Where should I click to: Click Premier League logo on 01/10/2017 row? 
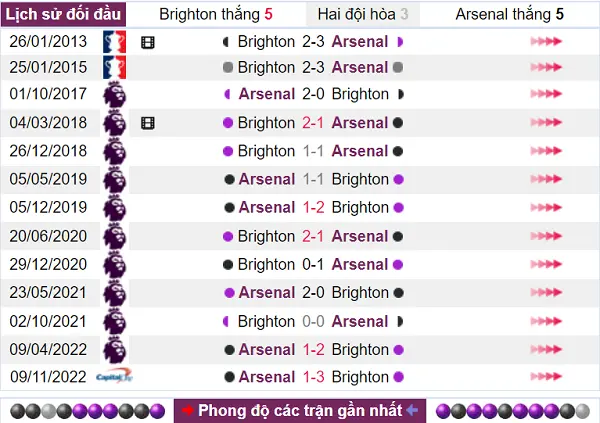point(114,94)
